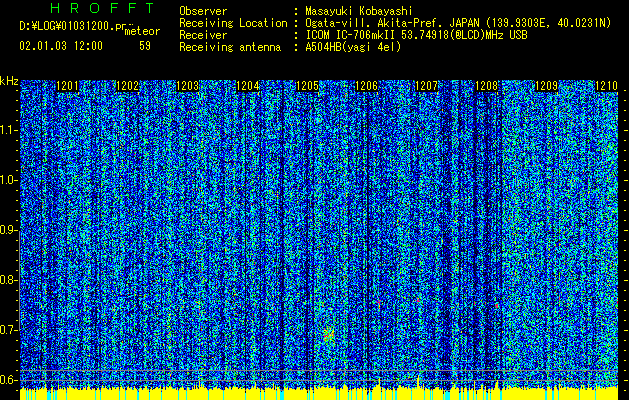Click the 1207 time marker

[x=426, y=86]
